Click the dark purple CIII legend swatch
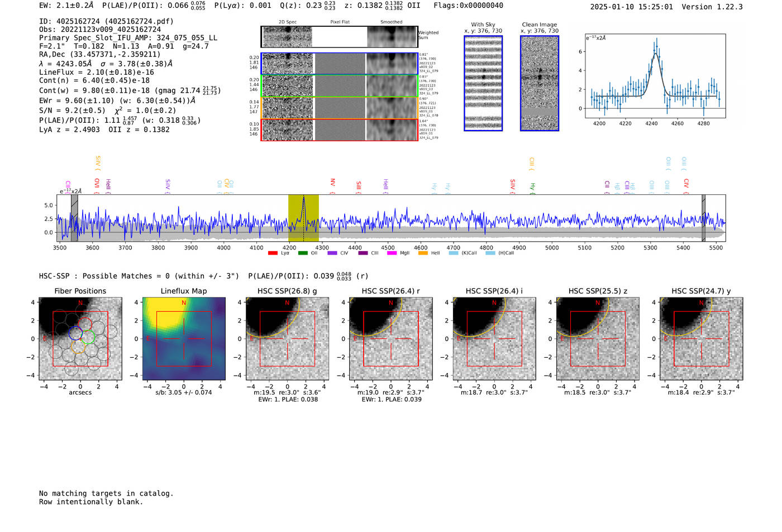782x532 pixels. click(x=363, y=253)
